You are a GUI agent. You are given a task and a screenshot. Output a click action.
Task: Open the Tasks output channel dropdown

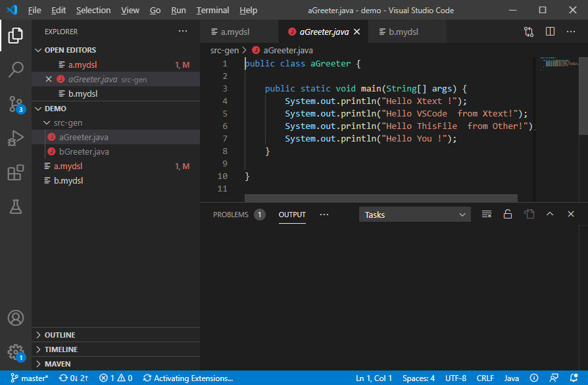(x=415, y=215)
